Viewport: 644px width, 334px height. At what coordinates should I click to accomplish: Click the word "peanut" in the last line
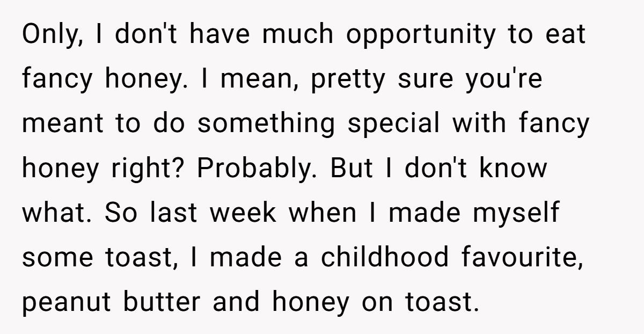[67, 302]
